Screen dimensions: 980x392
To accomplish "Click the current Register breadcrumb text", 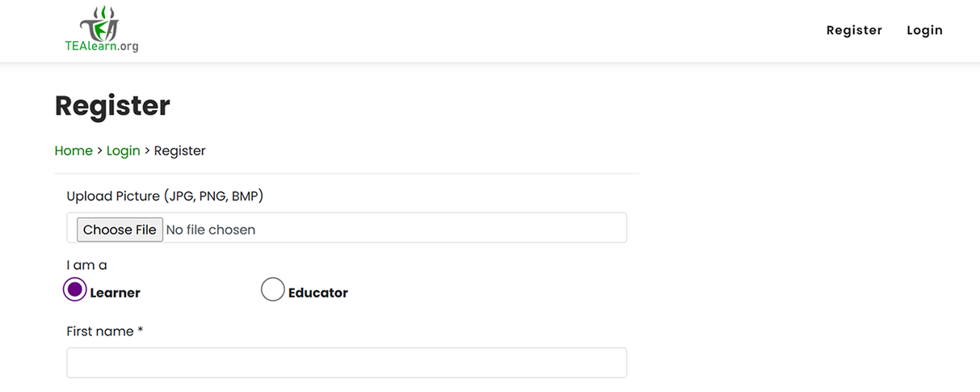I will point(180,151).
